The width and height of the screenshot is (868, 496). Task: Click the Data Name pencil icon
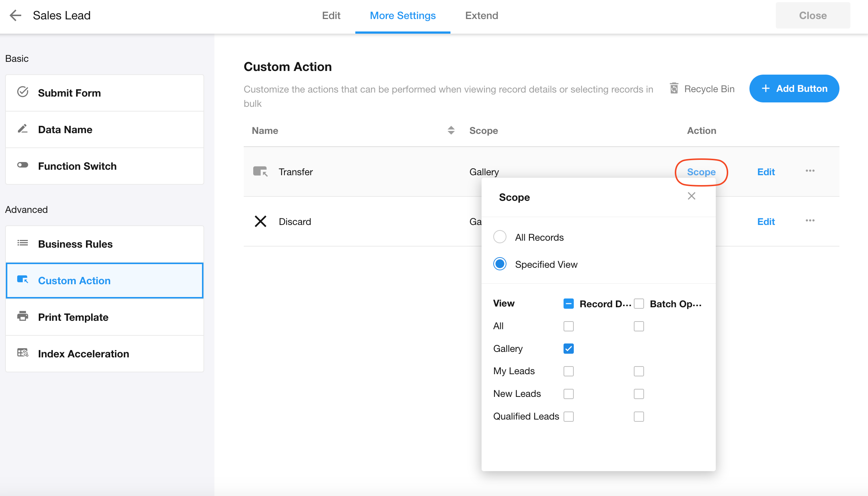(x=23, y=129)
